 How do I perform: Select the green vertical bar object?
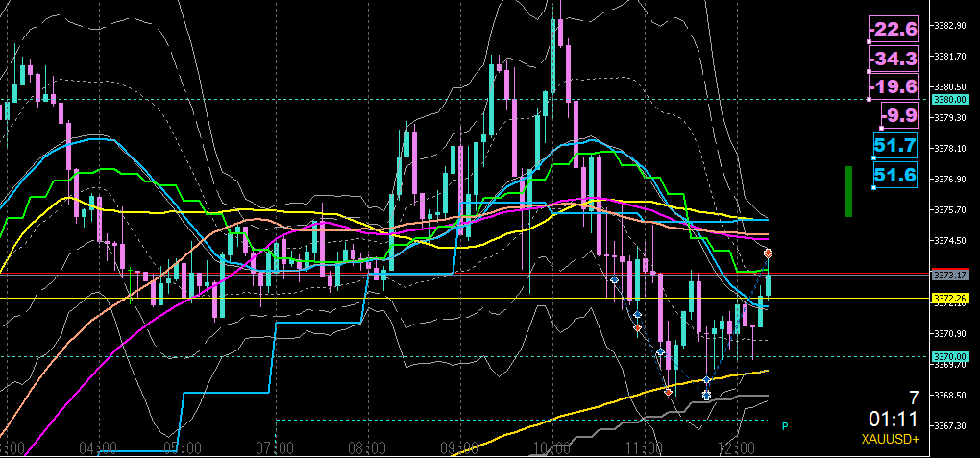click(848, 191)
